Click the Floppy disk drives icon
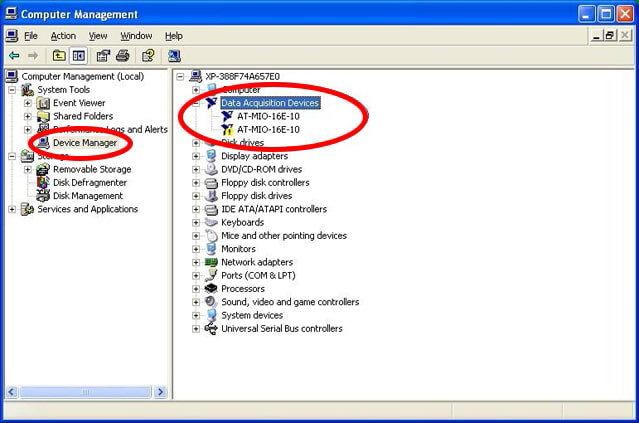This screenshot has width=639, height=423. (211, 196)
